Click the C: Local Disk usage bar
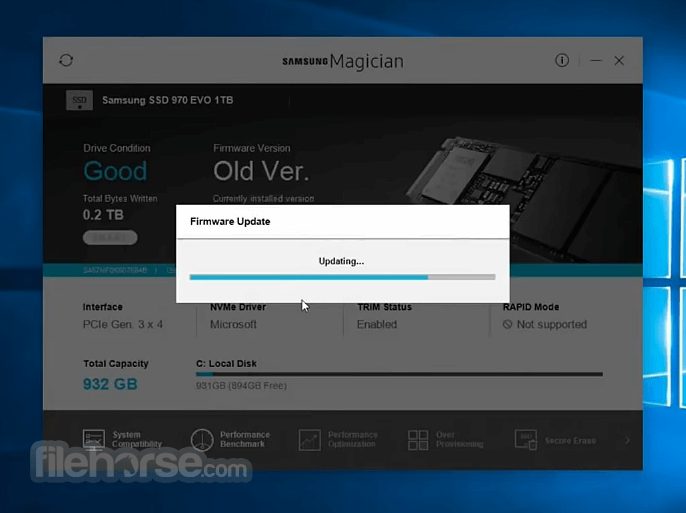The width and height of the screenshot is (686, 513). tap(399, 374)
